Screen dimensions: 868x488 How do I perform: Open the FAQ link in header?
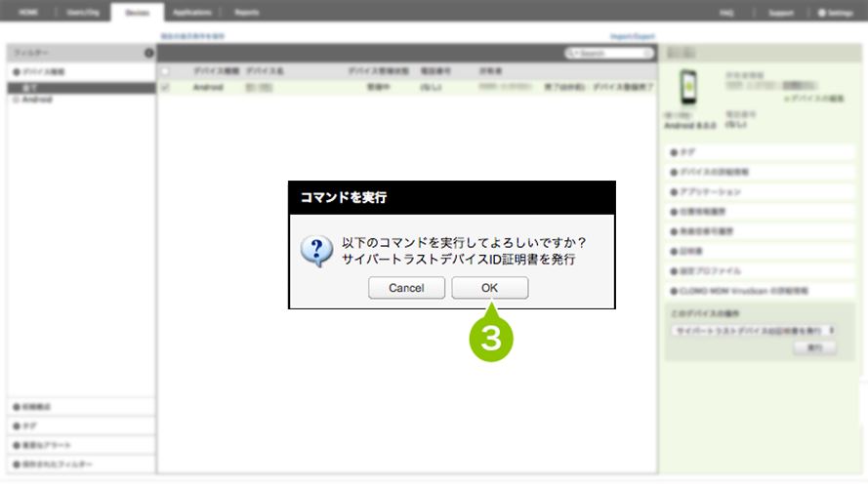tap(726, 13)
